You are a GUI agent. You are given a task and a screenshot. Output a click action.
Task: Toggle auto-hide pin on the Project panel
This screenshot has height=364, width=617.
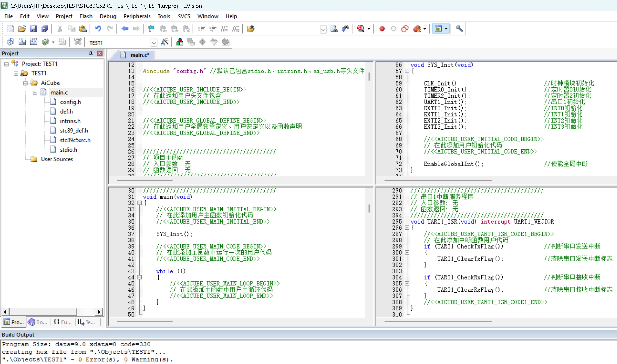coord(91,53)
